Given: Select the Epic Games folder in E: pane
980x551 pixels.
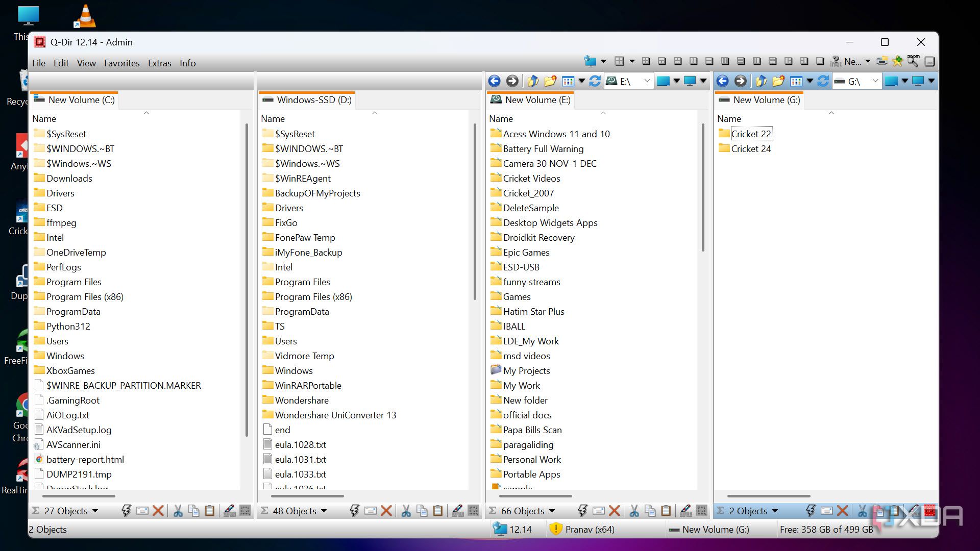Looking at the screenshot, I should click(520, 252).
